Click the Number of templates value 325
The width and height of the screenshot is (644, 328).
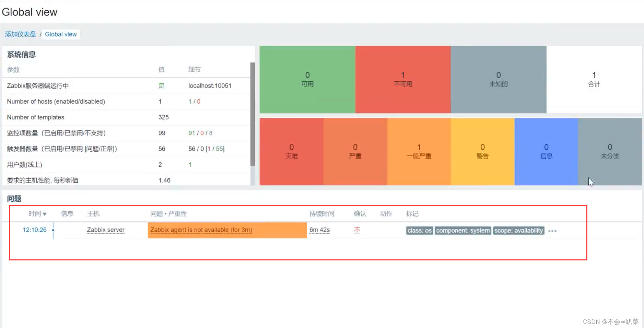[163, 117]
